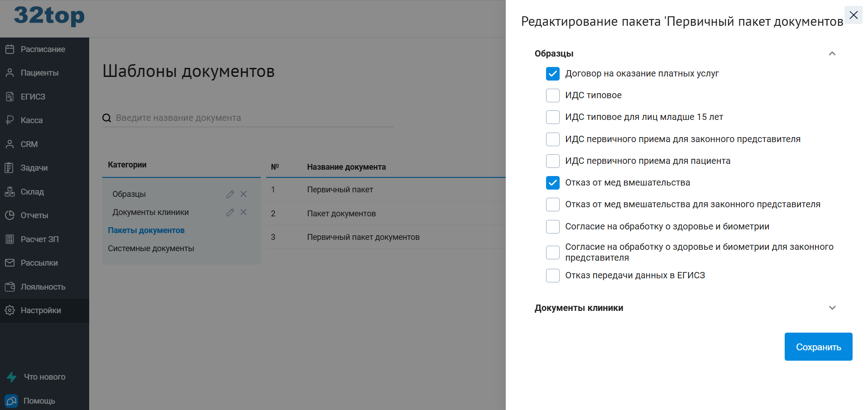Select Системные документы category

(151, 248)
